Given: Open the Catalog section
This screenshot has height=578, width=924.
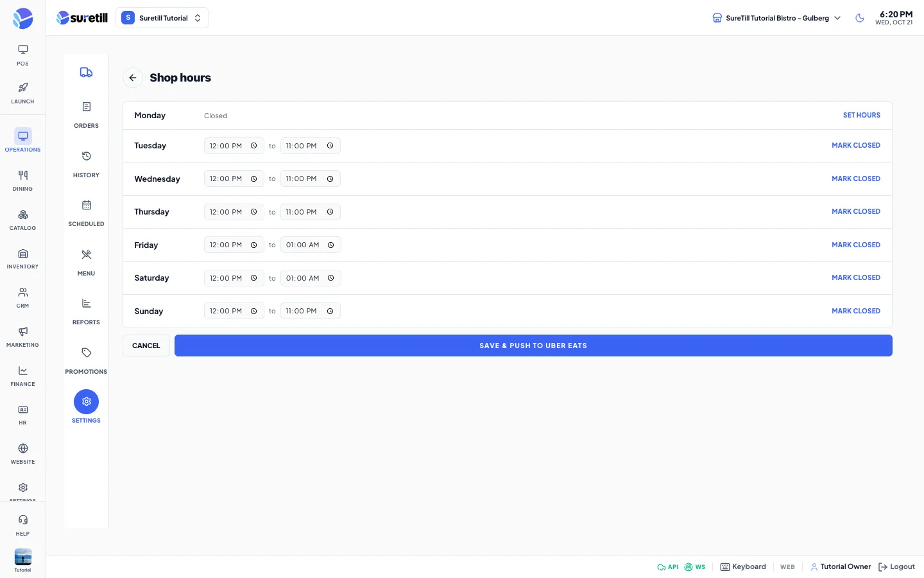Looking at the screenshot, I should click(x=22, y=220).
